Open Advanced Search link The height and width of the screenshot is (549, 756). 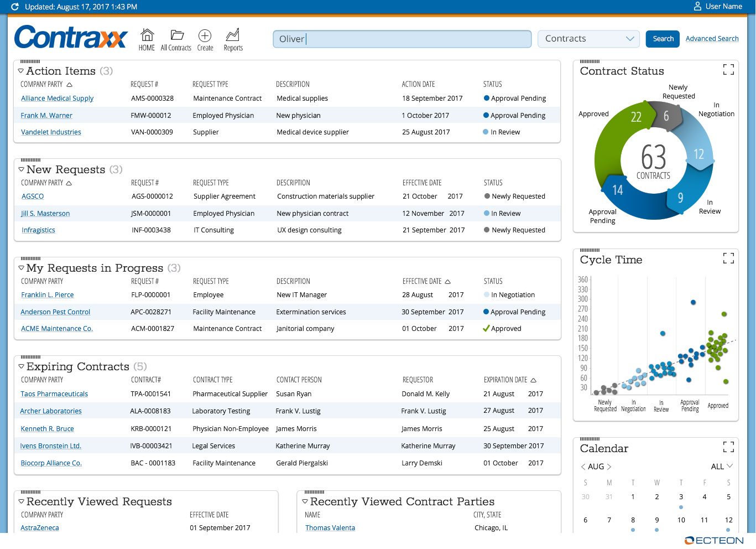tap(712, 39)
